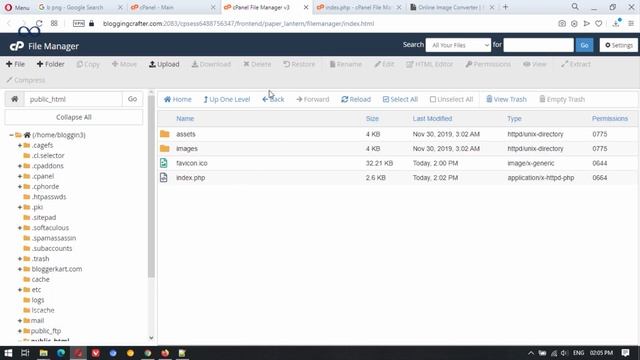
Task: Click the public_html path input field
Action: [x=73, y=99]
